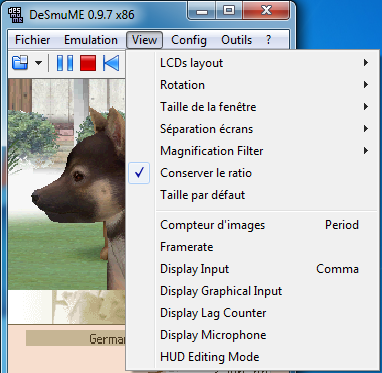Pause emulation with the blue pause icon

[x=65, y=63]
